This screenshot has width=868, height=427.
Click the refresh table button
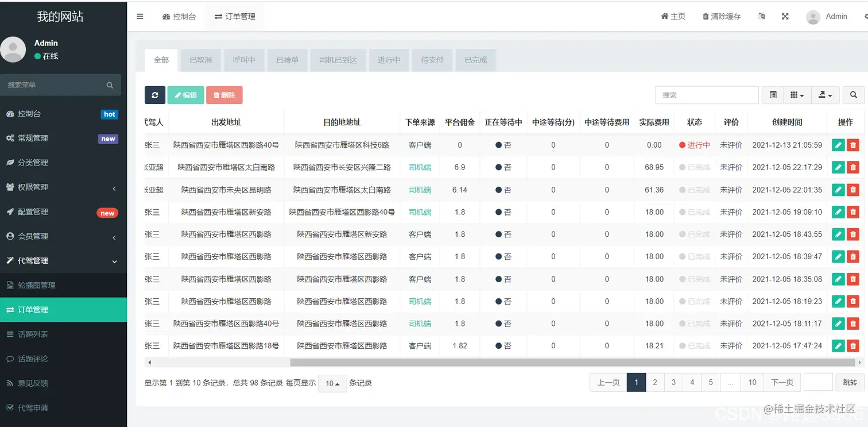click(x=155, y=95)
